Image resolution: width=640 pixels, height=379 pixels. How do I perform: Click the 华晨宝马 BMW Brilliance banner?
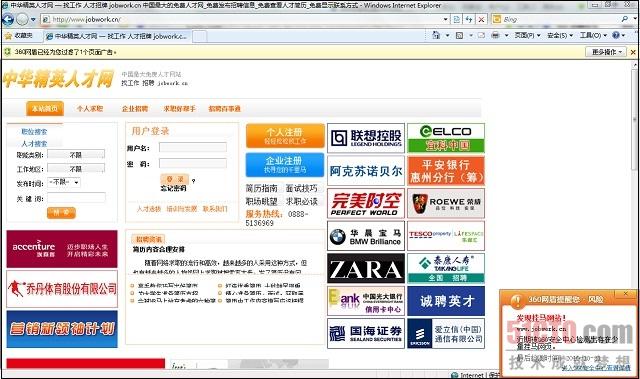click(x=366, y=236)
